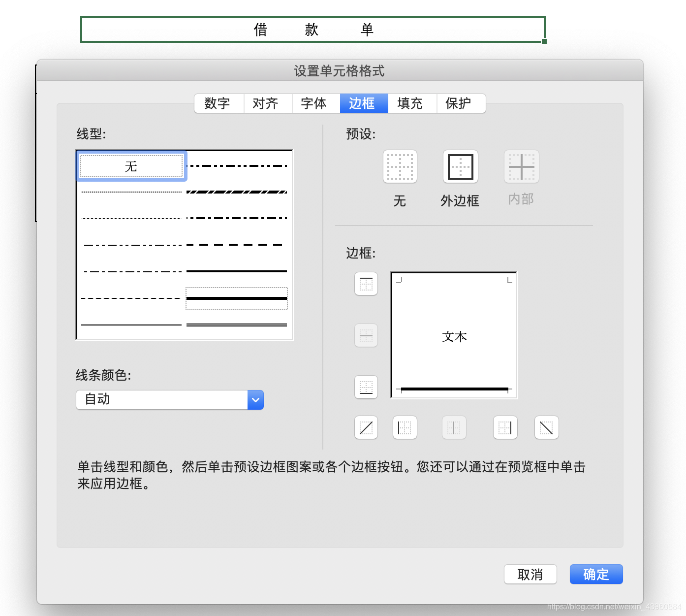Toggle the left border button

[x=405, y=427]
